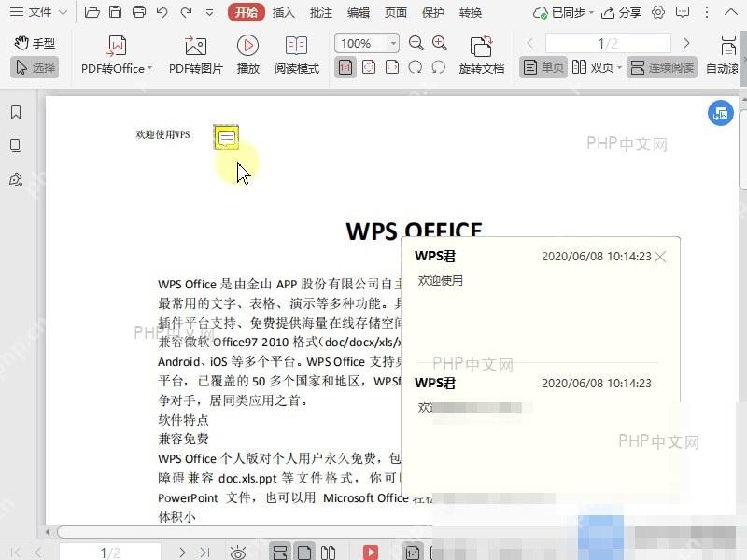
Task: Zoom out with the minus magnifier
Action: point(416,43)
